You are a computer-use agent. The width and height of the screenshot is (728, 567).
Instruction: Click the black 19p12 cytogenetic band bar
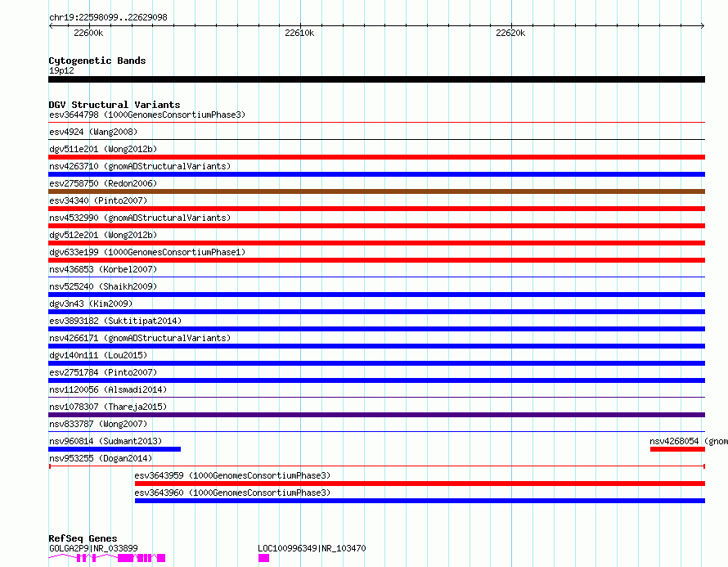tap(376, 79)
